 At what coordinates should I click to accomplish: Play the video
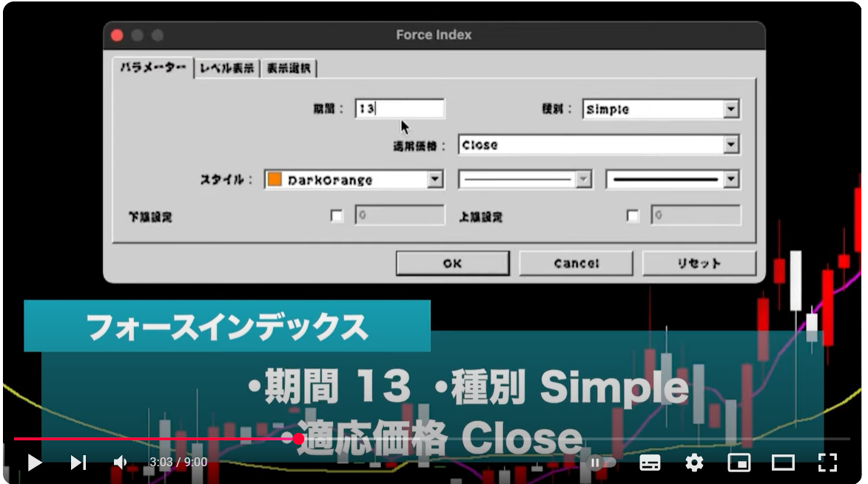34,463
